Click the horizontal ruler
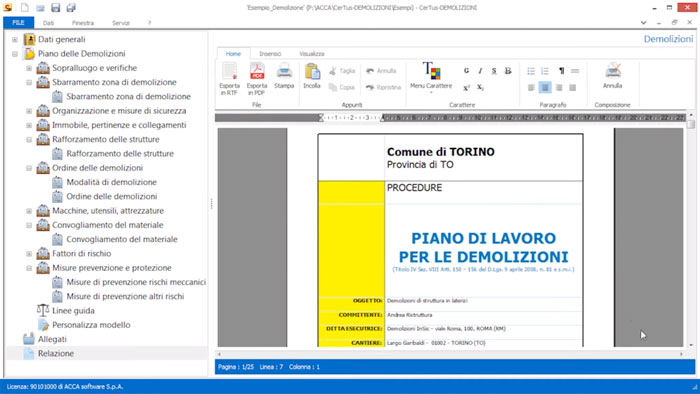This screenshot has width=700, height=394. [x=450, y=118]
